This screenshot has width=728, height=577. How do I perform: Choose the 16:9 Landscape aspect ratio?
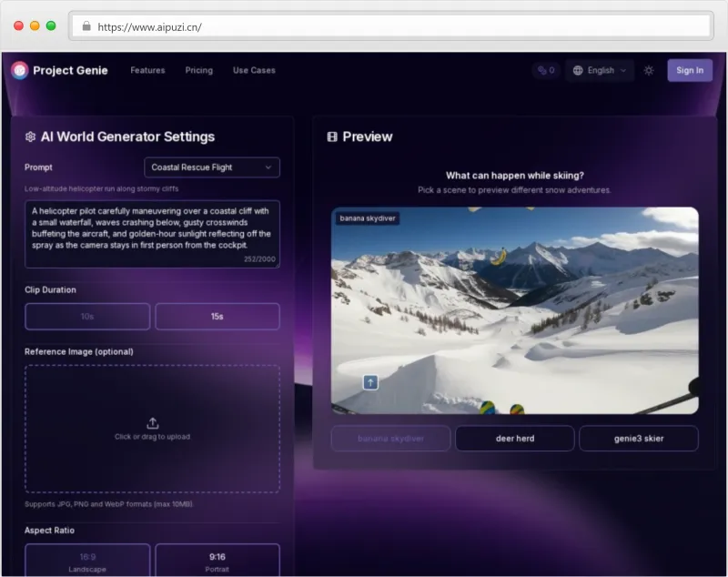[x=87, y=561]
